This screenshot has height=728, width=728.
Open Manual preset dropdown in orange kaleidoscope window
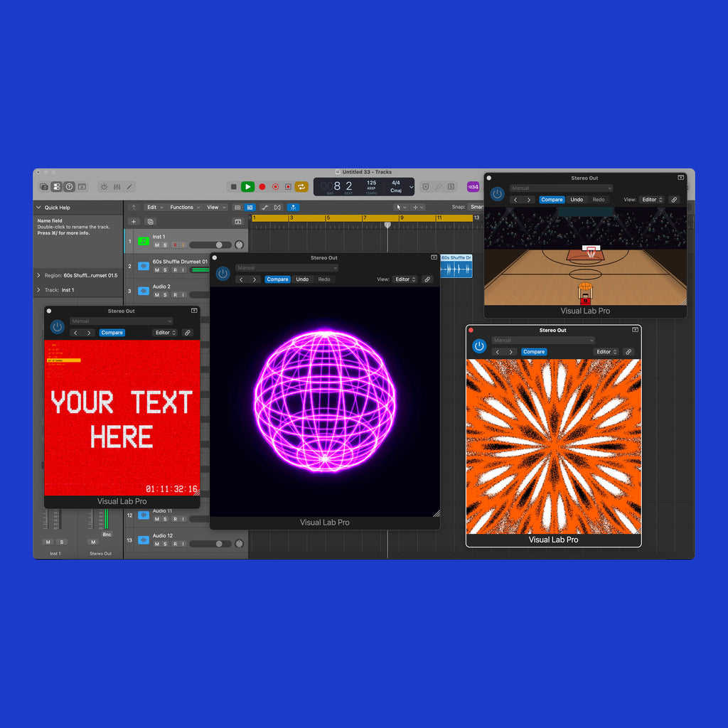(x=543, y=341)
